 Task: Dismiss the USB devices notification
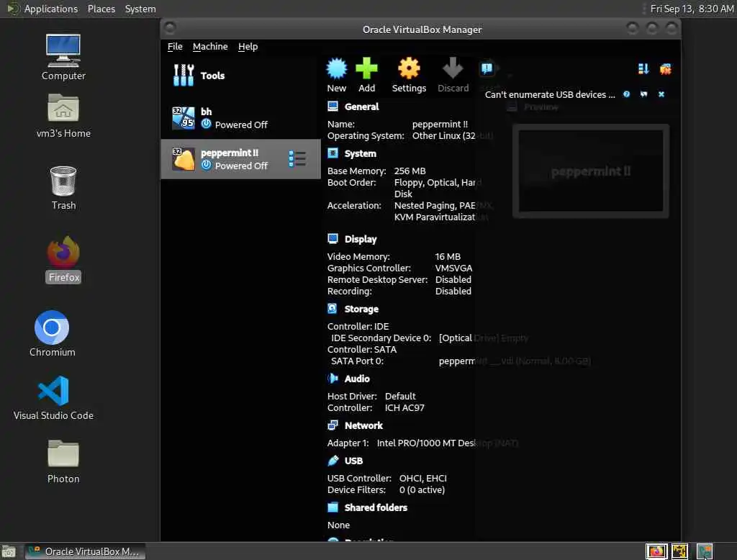[x=661, y=94]
